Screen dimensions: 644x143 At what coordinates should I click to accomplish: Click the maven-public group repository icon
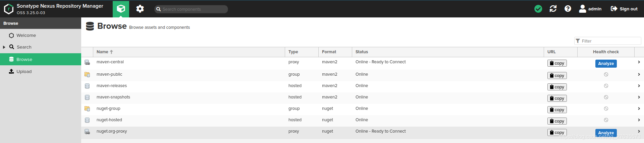click(x=87, y=75)
